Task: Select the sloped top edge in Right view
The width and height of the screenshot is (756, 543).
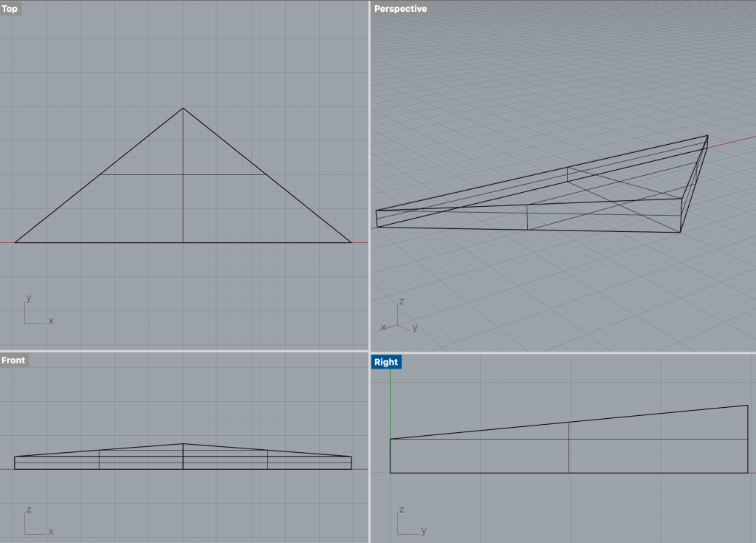Action: pos(568,422)
